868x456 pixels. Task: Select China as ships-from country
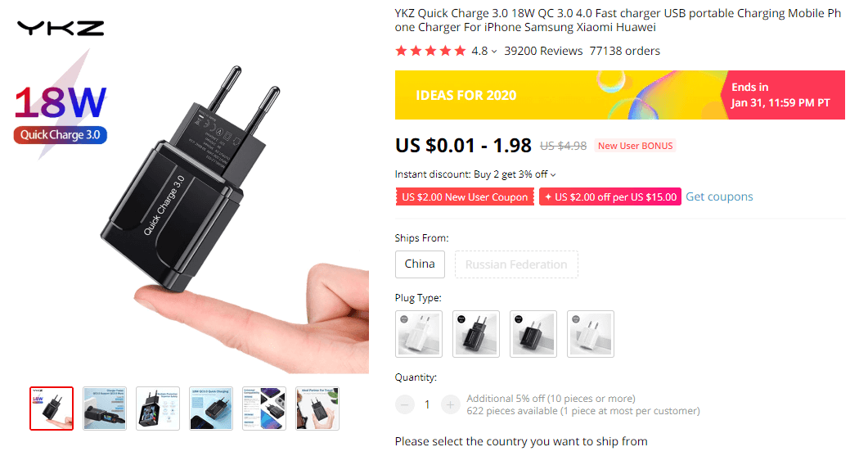click(420, 264)
